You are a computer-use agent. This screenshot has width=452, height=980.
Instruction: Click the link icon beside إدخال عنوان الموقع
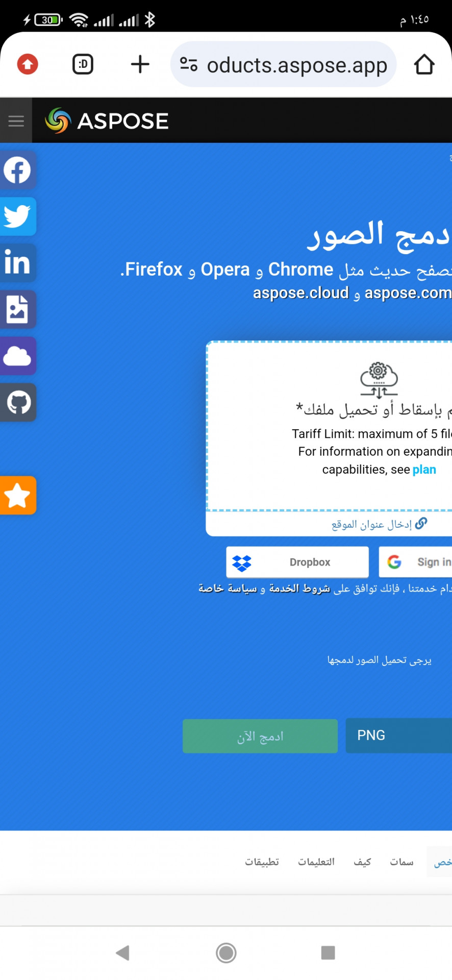pos(421,523)
